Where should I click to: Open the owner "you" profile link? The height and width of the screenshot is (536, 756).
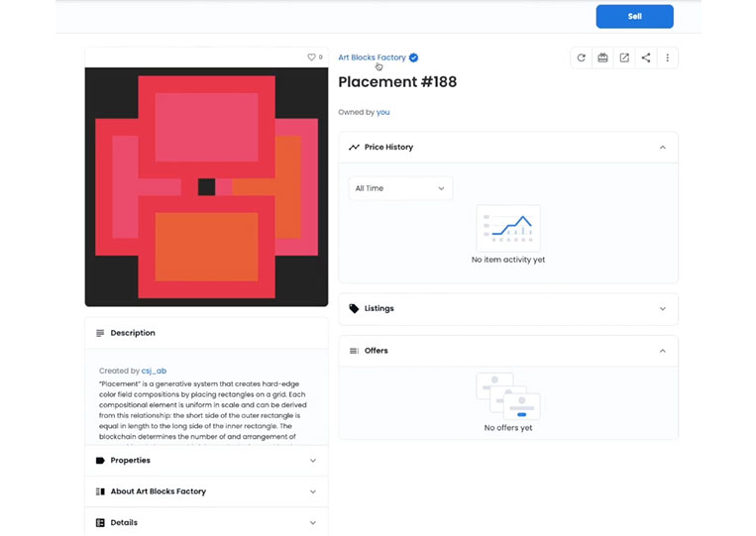[x=382, y=112]
